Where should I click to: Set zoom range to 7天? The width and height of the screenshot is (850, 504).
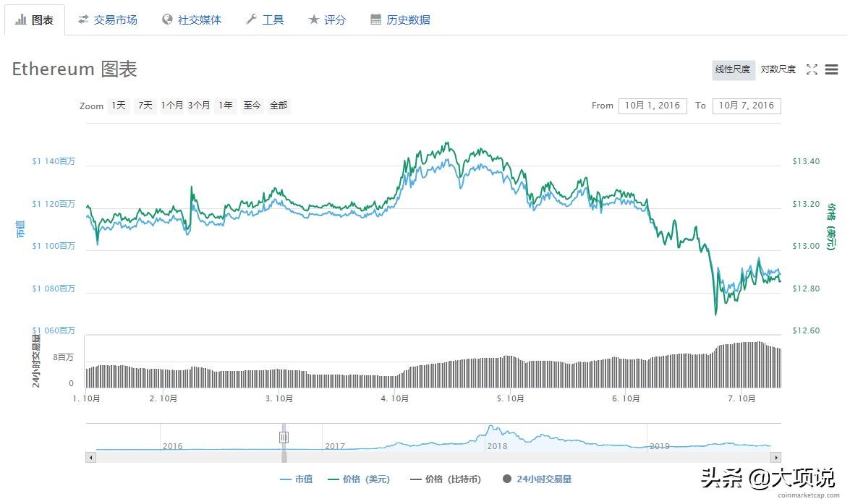coord(145,106)
